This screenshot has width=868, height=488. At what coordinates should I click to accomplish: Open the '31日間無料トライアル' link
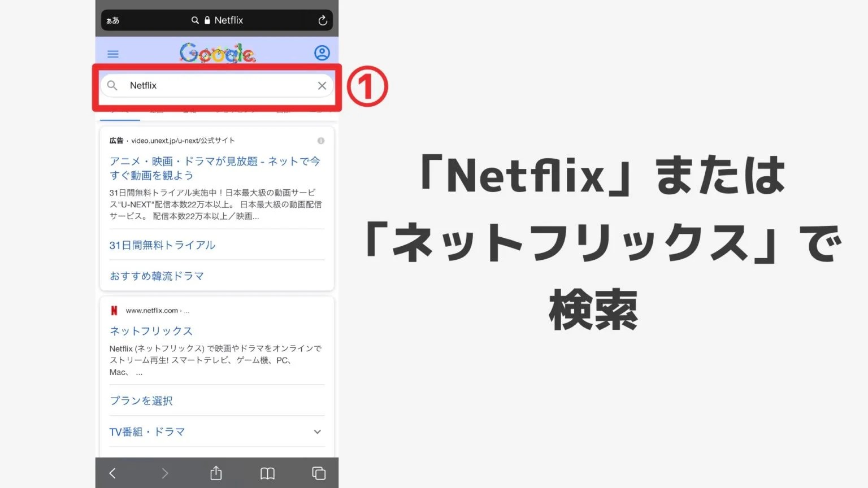click(x=162, y=245)
